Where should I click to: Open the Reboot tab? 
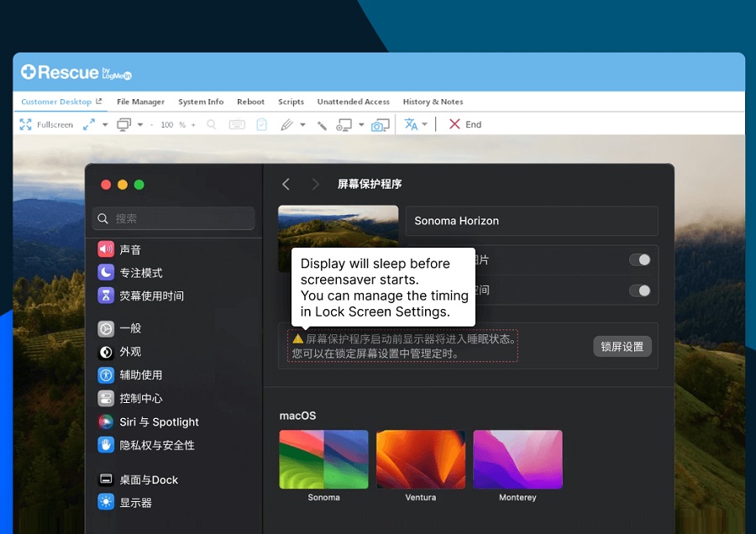point(250,102)
